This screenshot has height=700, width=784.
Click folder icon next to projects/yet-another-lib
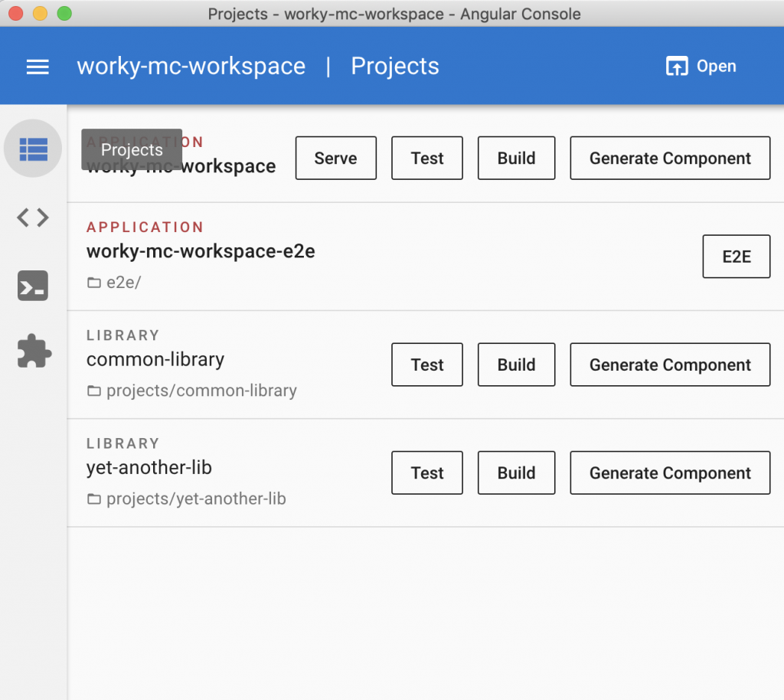94,499
